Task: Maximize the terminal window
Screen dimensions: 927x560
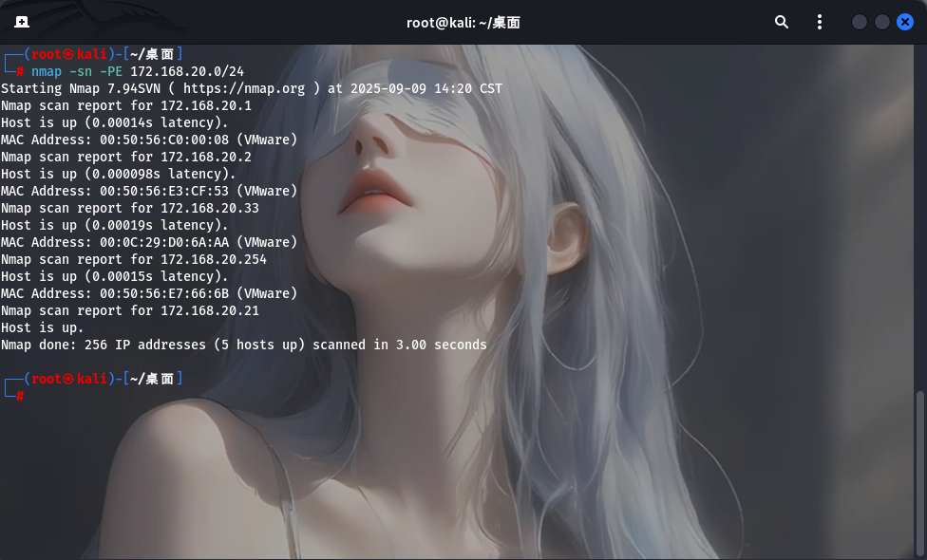Action: (882, 22)
